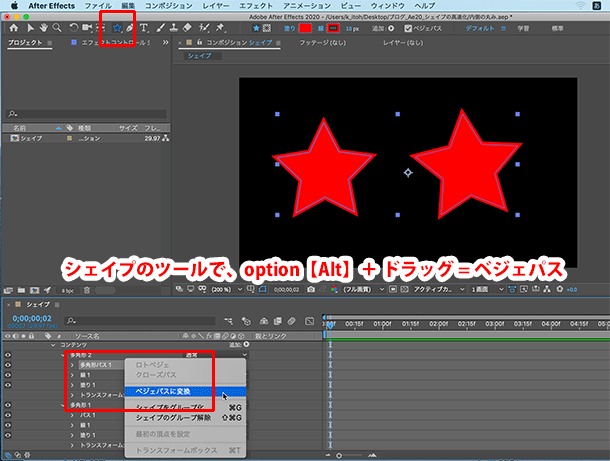This screenshot has width=610, height=461.
Task: Switch to the プロジェクト panel tab
Action: pos(25,42)
